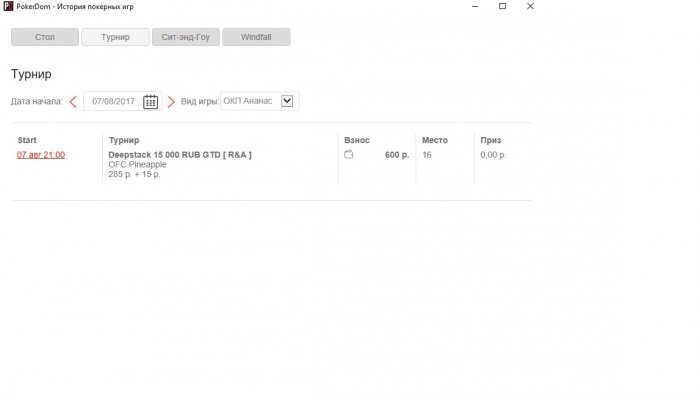This screenshot has height=393, width=700.
Task: Click the place value 16
Action: click(x=427, y=155)
